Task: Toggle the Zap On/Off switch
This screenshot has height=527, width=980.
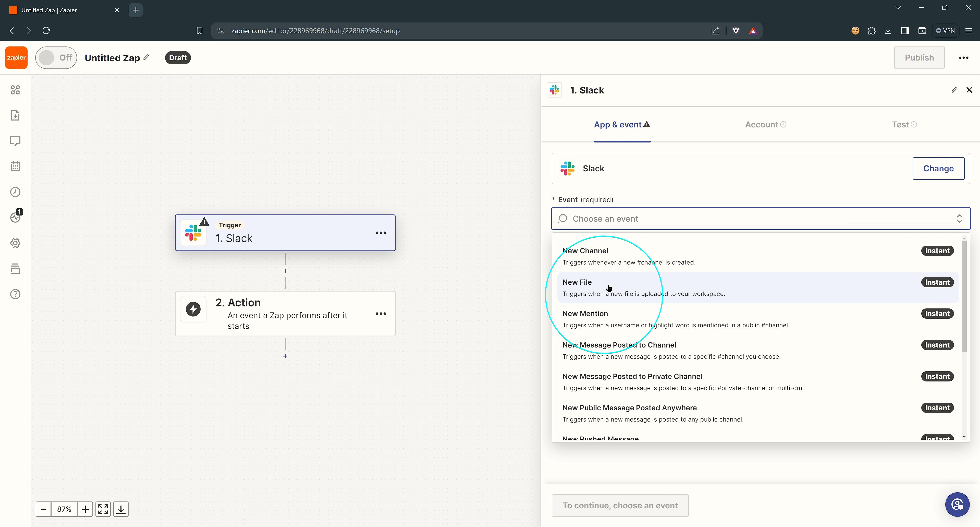Action: coord(56,57)
